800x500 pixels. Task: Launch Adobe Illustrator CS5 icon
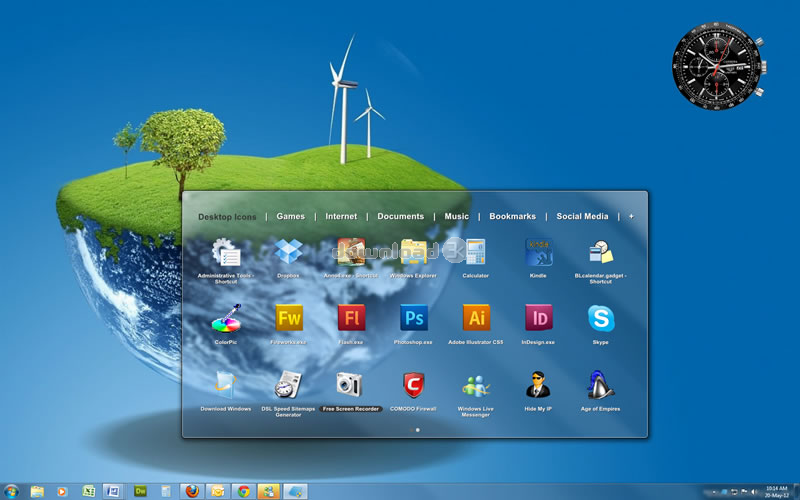476,318
